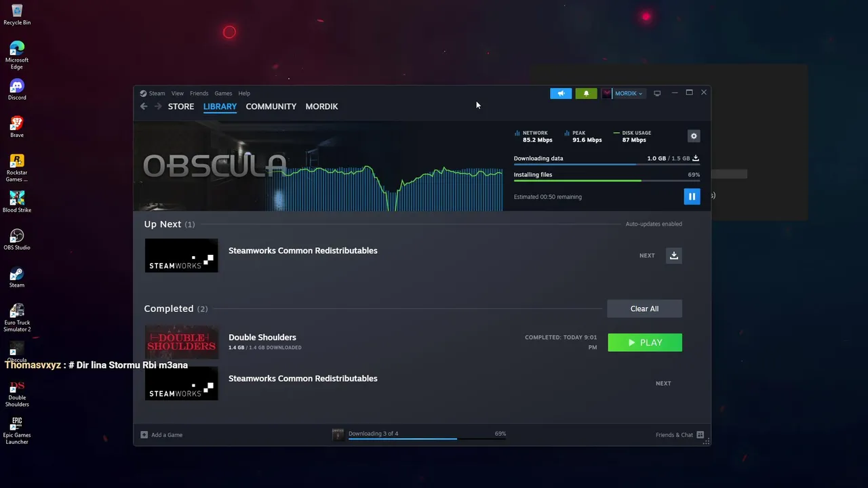Open Double Shoulders game thumbnail
This screenshot has width=868, height=488.
181,342
